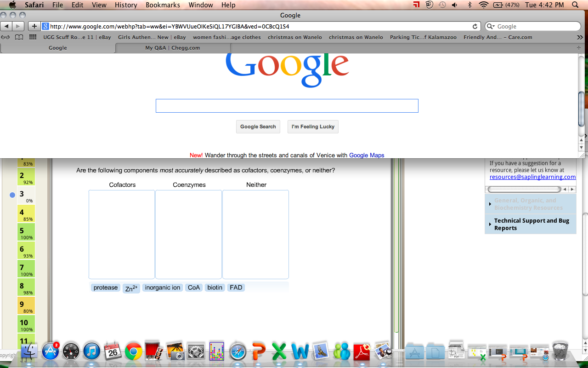Screen dimensions: 588x368
Task: Select the inorganic ion answer tile
Action: pyautogui.click(x=163, y=287)
